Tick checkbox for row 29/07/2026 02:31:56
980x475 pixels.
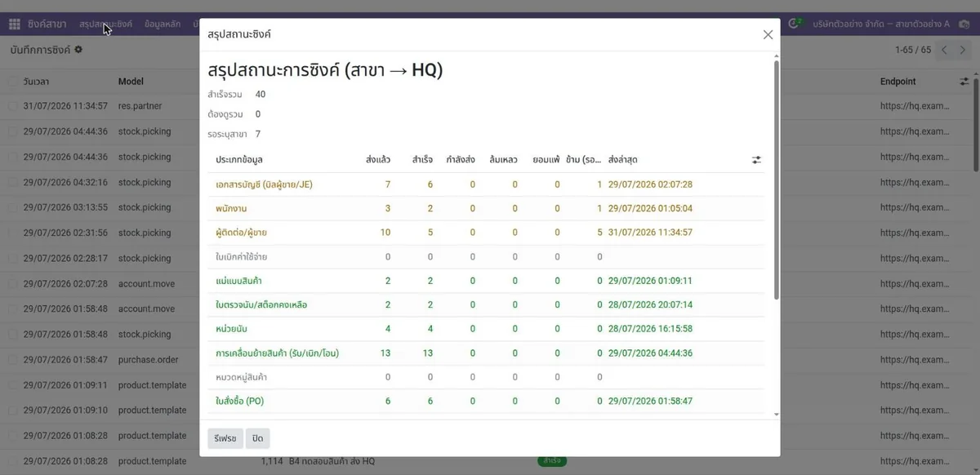pyautogui.click(x=13, y=233)
